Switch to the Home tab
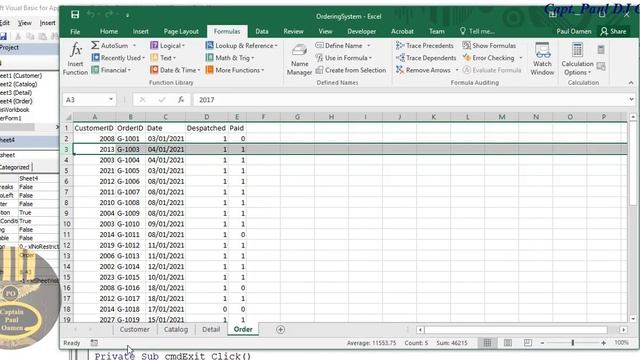The height and width of the screenshot is (360, 640). (x=109, y=31)
